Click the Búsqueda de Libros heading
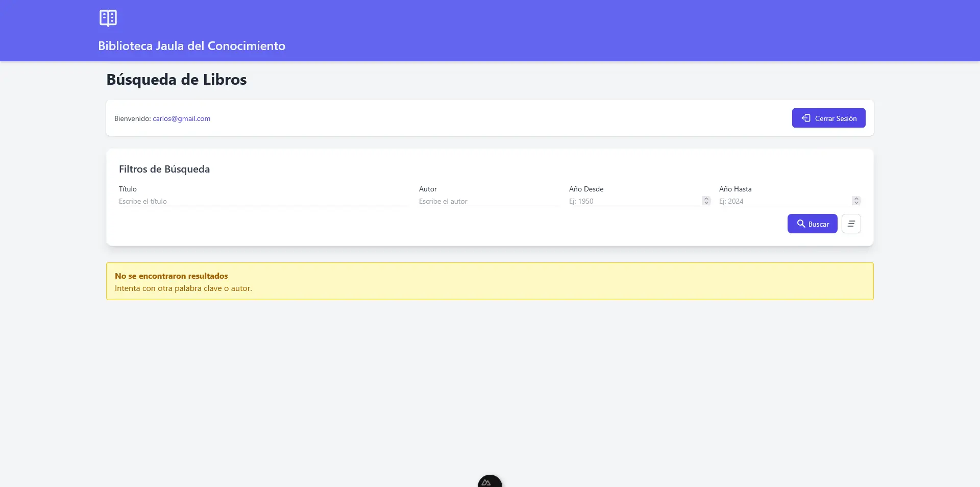This screenshot has width=980, height=487. pyautogui.click(x=176, y=80)
